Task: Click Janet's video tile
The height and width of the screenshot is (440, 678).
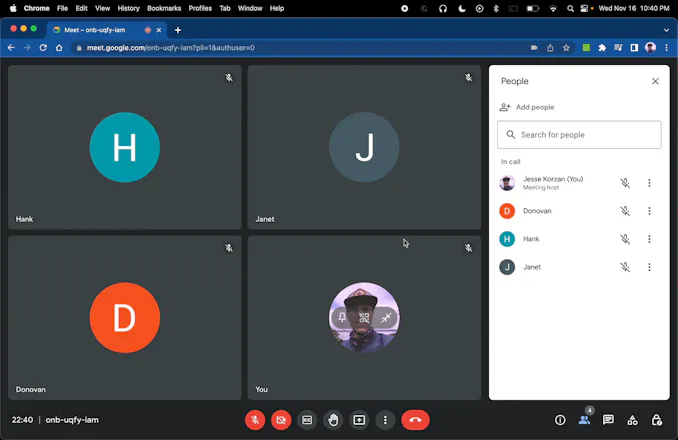Action: (x=364, y=147)
